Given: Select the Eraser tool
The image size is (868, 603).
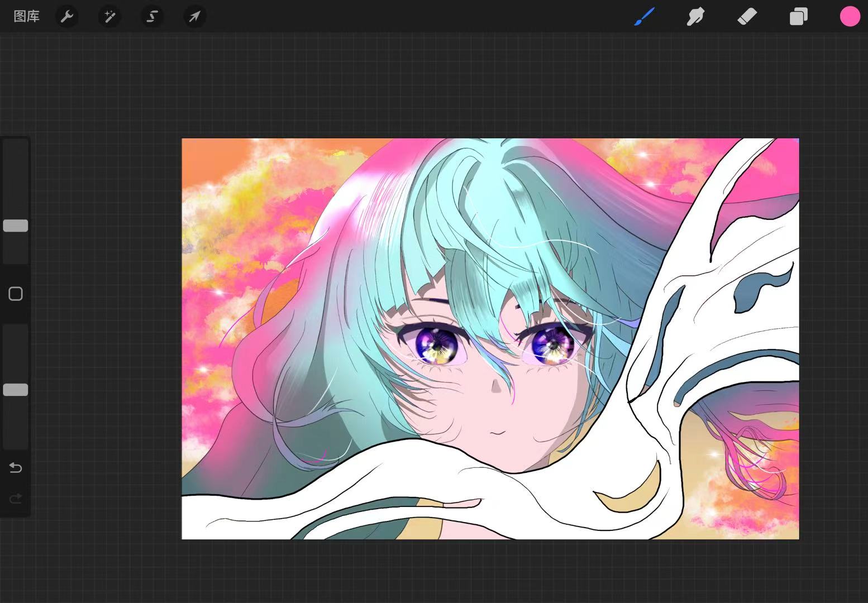Looking at the screenshot, I should tap(747, 17).
